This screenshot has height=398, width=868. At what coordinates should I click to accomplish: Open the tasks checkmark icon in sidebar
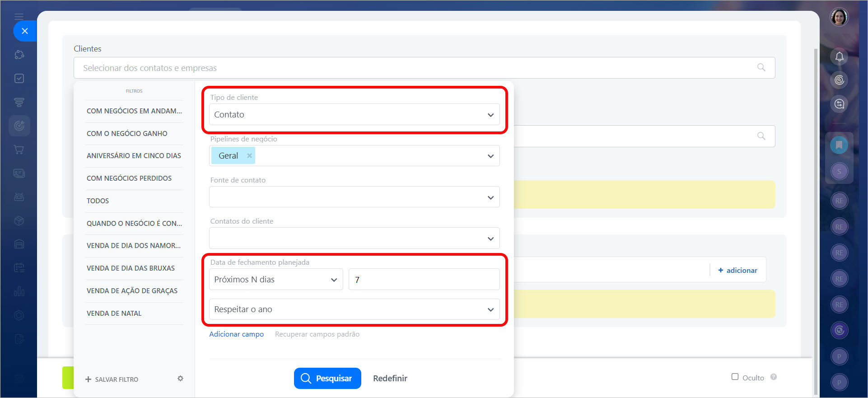coord(19,78)
